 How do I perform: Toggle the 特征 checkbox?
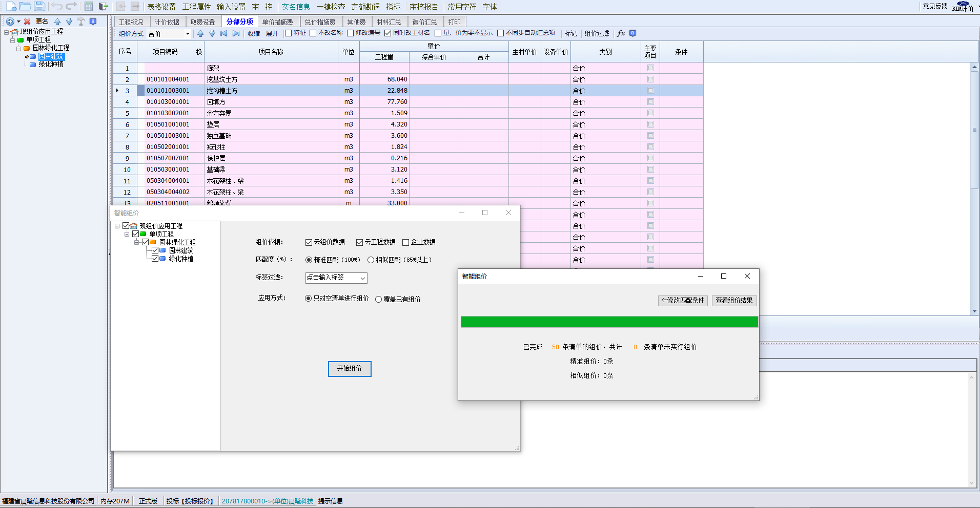[x=288, y=33]
